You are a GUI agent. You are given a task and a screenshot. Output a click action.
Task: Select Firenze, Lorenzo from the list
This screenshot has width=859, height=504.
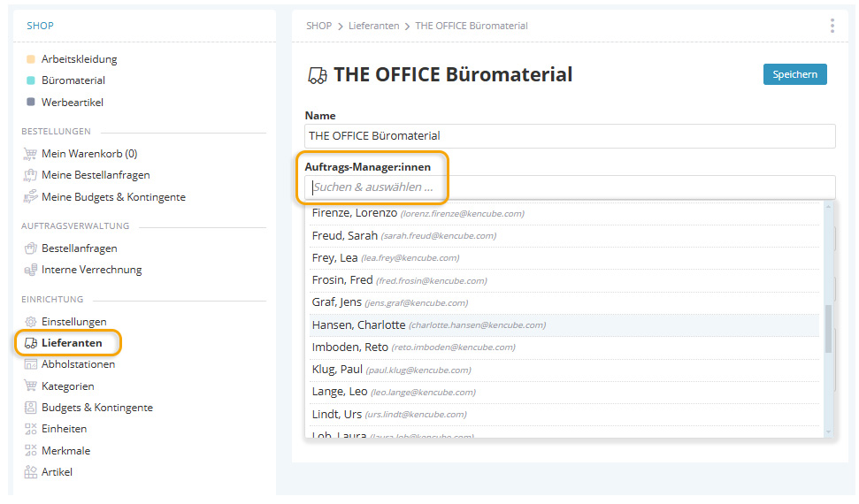[564, 213]
